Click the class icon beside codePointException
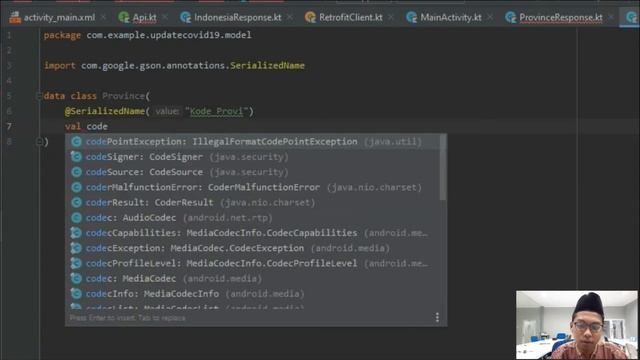 (76, 142)
